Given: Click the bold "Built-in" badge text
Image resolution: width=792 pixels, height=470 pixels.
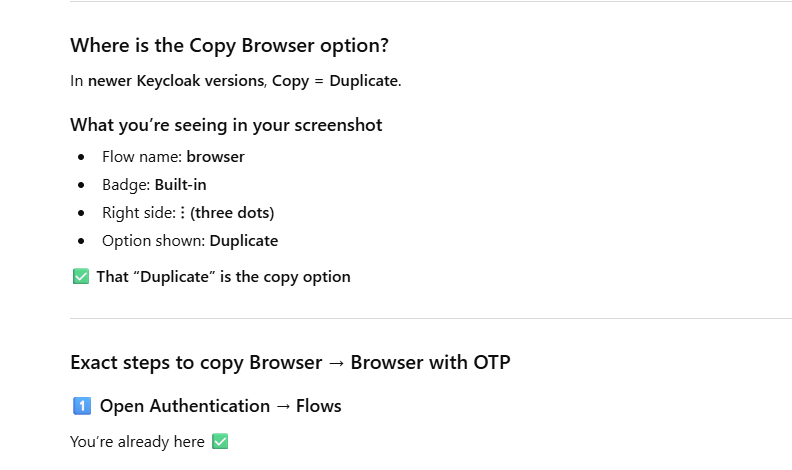Looking at the screenshot, I should click(x=180, y=185).
